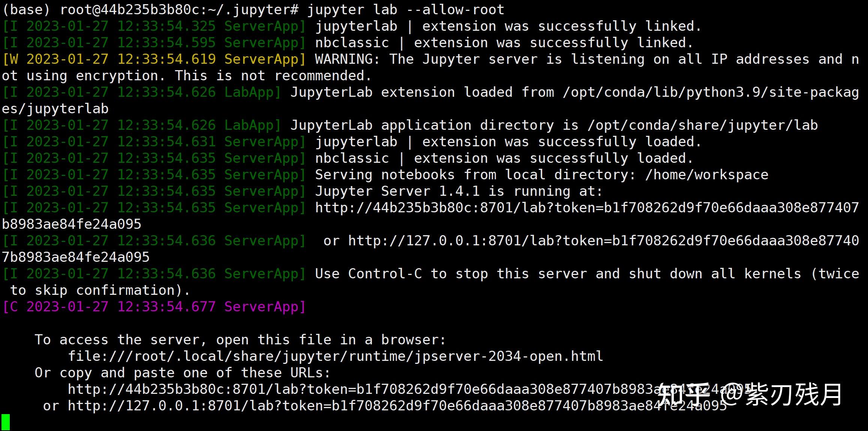Click the jupyterlab extension successfully linked message
Viewport: 868px width, 431px height.
[x=506, y=26]
